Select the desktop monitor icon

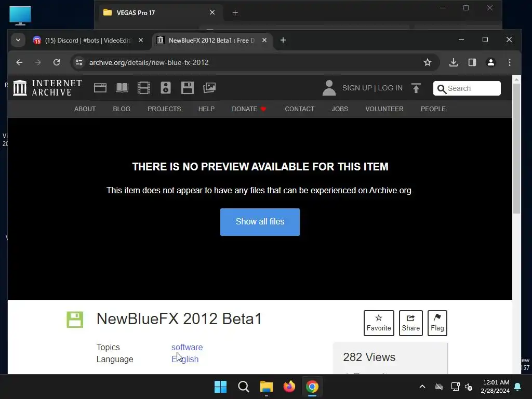20,16
